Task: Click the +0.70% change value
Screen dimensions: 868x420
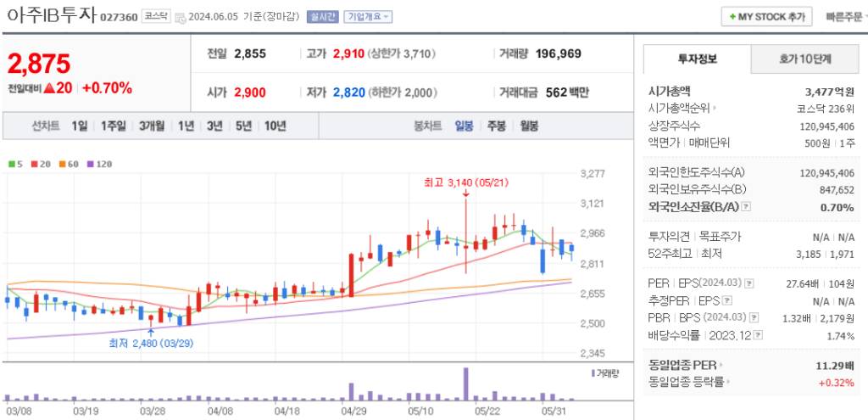Action: tap(108, 87)
